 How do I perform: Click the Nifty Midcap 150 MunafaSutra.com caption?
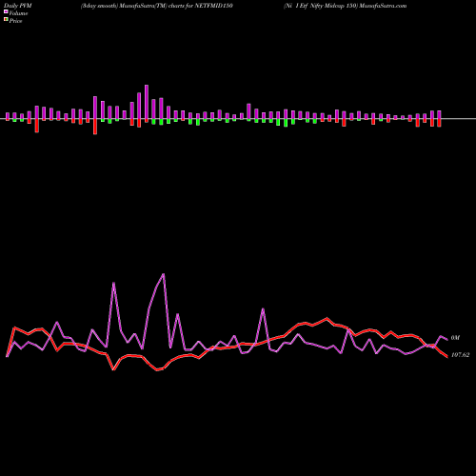tap(346, 6)
